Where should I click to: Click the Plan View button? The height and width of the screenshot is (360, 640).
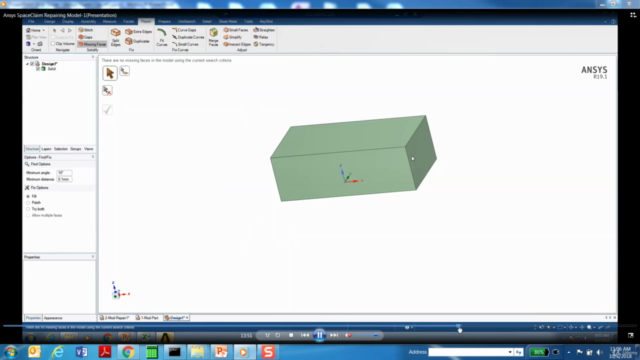(x=36, y=37)
